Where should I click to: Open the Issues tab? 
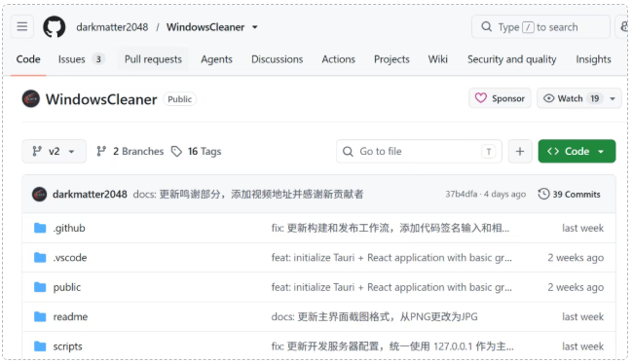81,59
